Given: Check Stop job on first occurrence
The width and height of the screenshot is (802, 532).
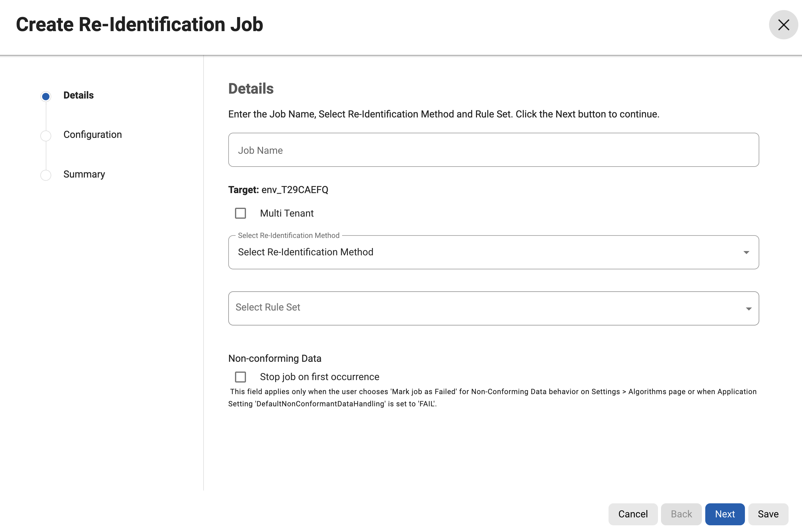Looking at the screenshot, I should pyautogui.click(x=240, y=377).
